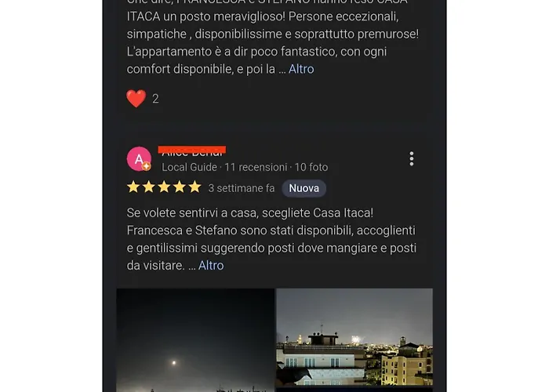Click the 'Se volete sentirvi a casa' review text

[271, 239]
